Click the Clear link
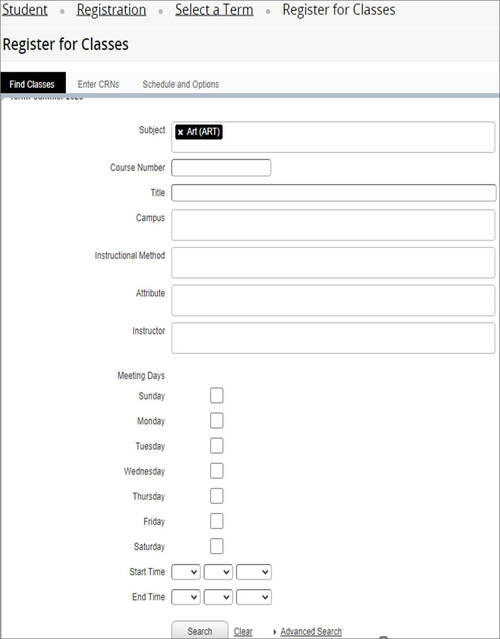500x639 pixels. tap(243, 632)
